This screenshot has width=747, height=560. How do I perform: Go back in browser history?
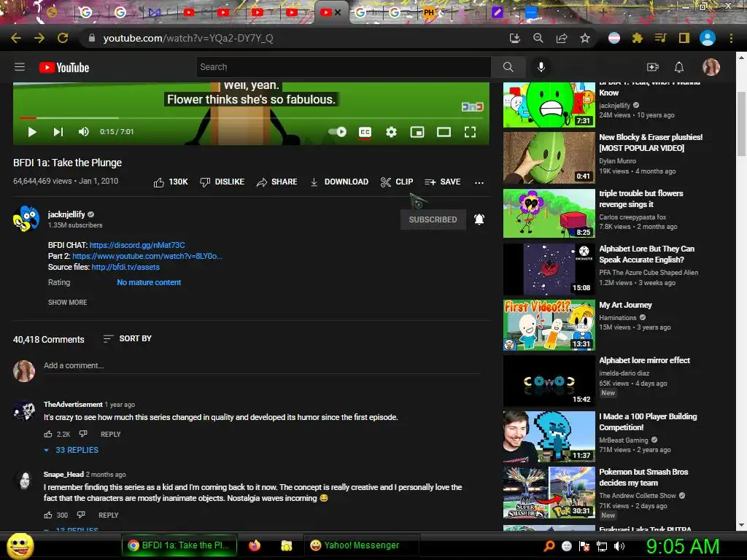pyautogui.click(x=16, y=38)
